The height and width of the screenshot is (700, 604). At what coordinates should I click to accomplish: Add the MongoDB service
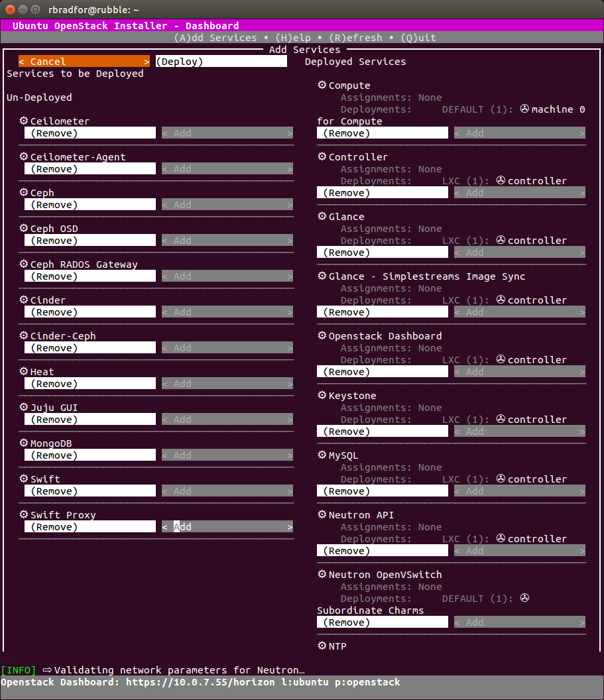(227, 455)
